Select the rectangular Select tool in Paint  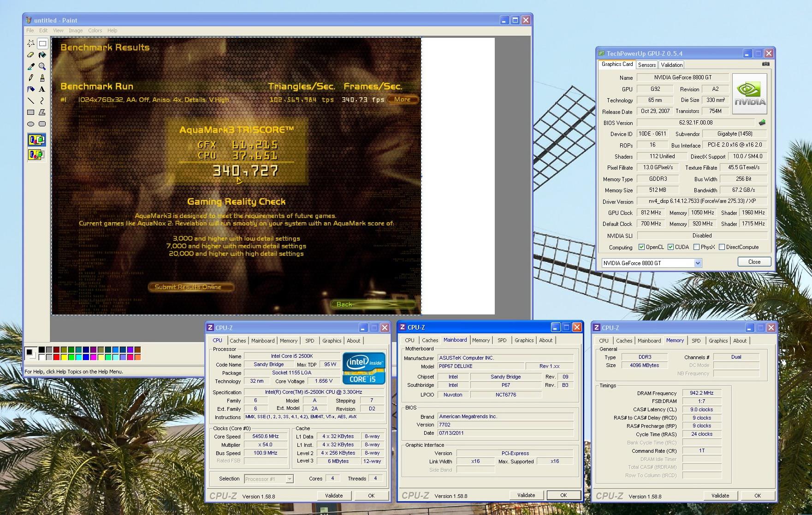(42, 43)
